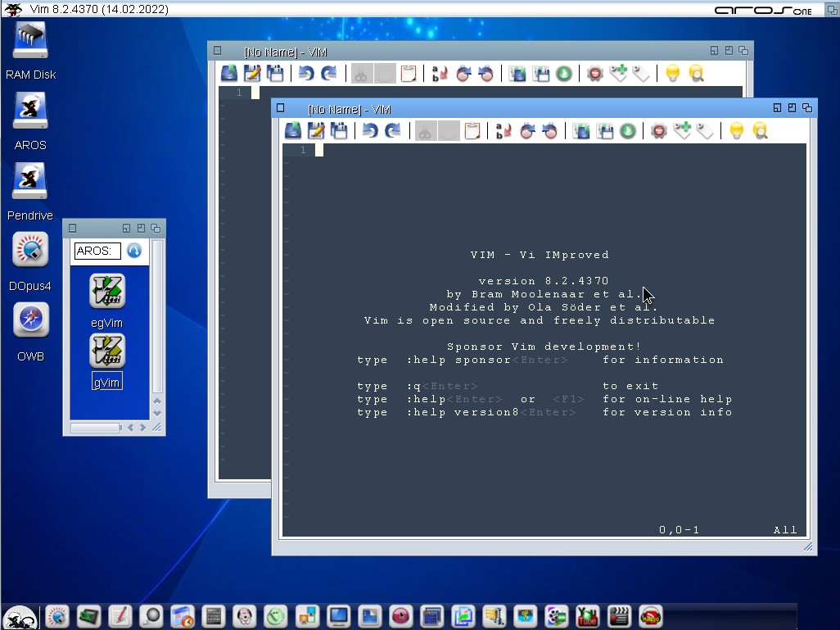Click the Save All icon in front Vim toolbar
Viewport: 840px width, 630px height.
[339, 131]
